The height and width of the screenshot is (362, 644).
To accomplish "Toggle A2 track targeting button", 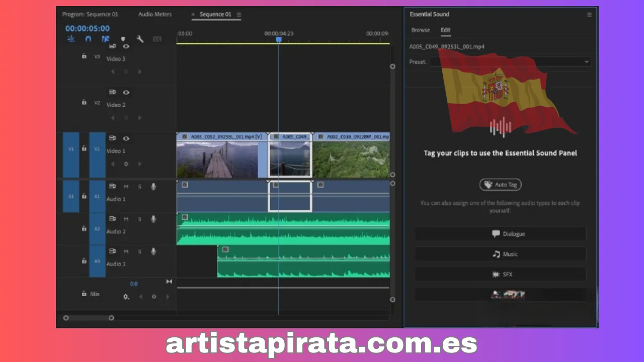I will (x=98, y=229).
